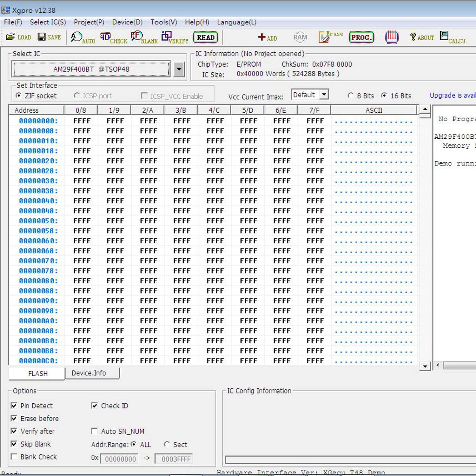Image resolution: width=476 pixels, height=476 pixels.
Task: Click the SAVE disk toolbar icon
Action: point(49,37)
